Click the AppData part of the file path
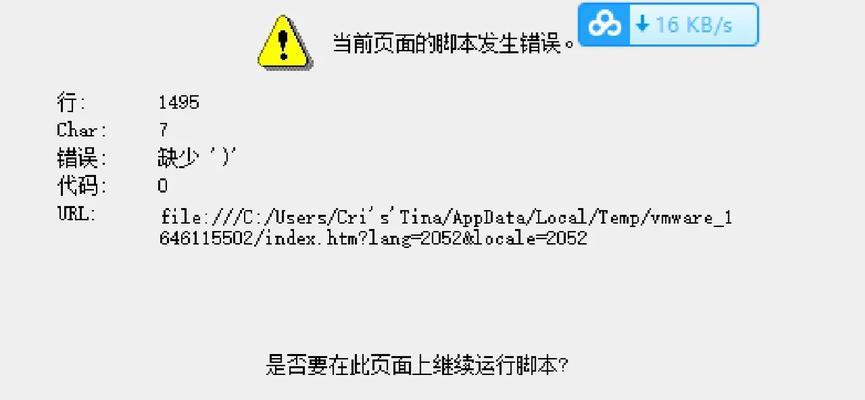 click(490, 218)
